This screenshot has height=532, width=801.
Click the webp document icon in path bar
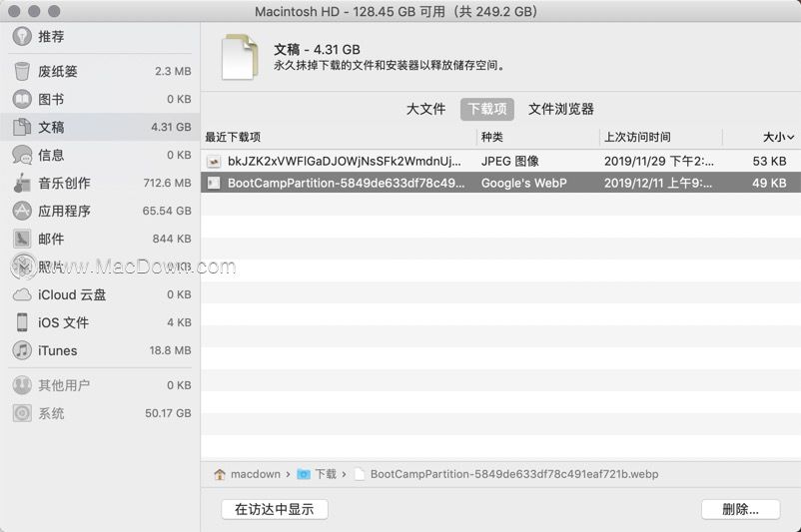click(360, 474)
